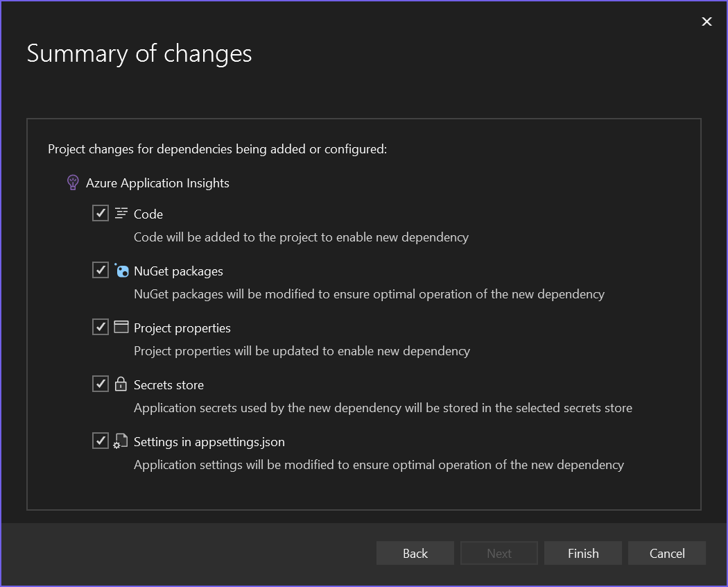The height and width of the screenshot is (587, 728).
Task: Uncheck Settings in appsettings.json checkbox
Action: pos(101,441)
